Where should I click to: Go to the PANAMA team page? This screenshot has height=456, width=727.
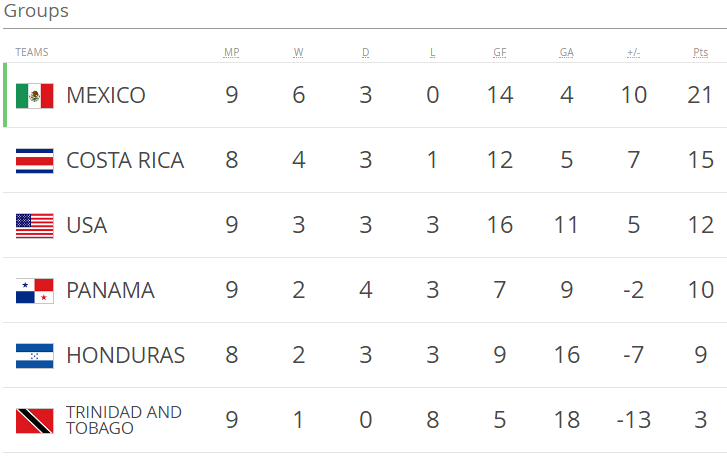[110, 291]
